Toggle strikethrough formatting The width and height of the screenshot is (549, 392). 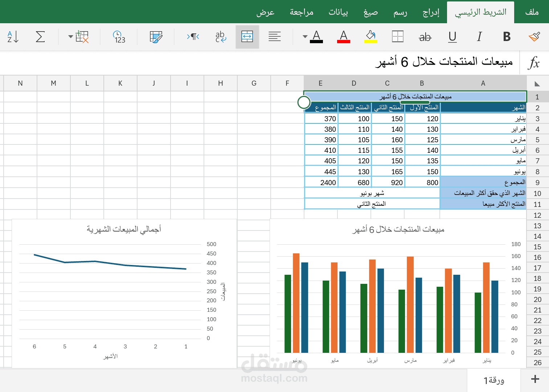pos(425,37)
